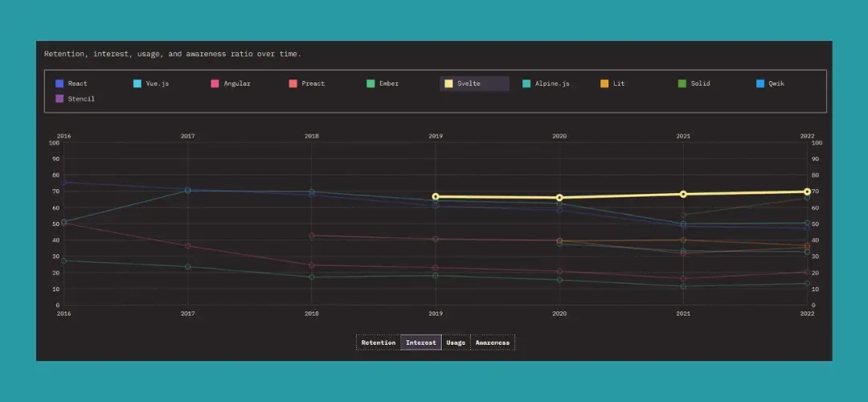The width and height of the screenshot is (868, 402).
Task: Click Svelte's 2019 data point on the line
Action: (x=436, y=196)
